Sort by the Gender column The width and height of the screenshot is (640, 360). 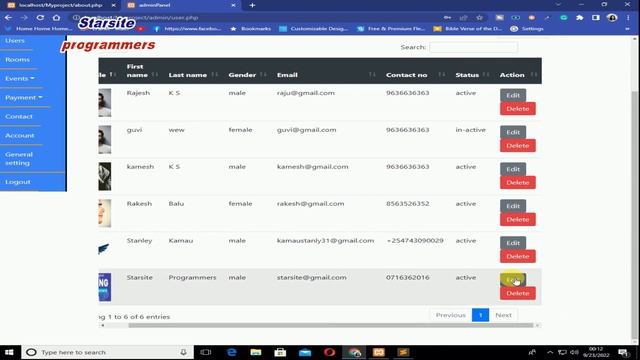click(247, 75)
